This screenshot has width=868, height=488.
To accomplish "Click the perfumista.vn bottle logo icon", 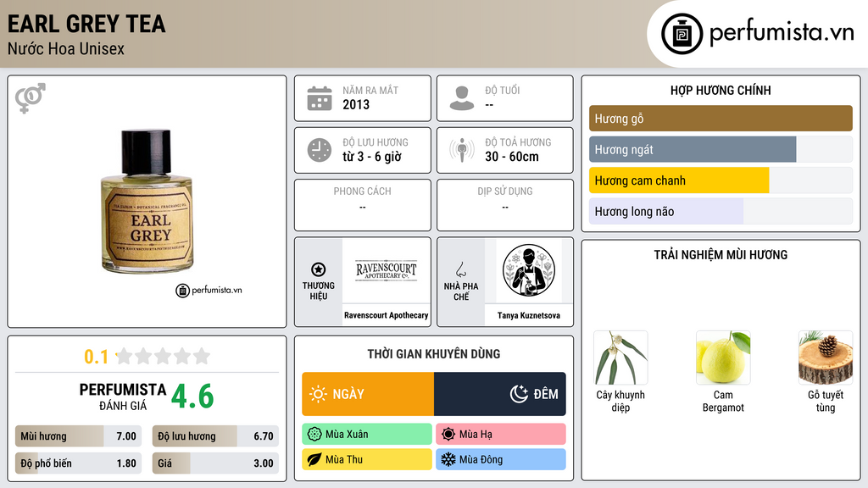I will (x=682, y=34).
